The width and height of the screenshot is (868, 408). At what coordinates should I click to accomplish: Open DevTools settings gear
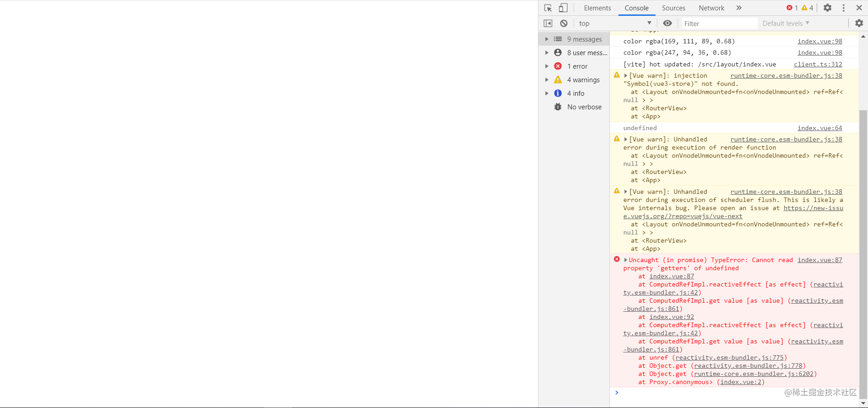pos(827,8)
